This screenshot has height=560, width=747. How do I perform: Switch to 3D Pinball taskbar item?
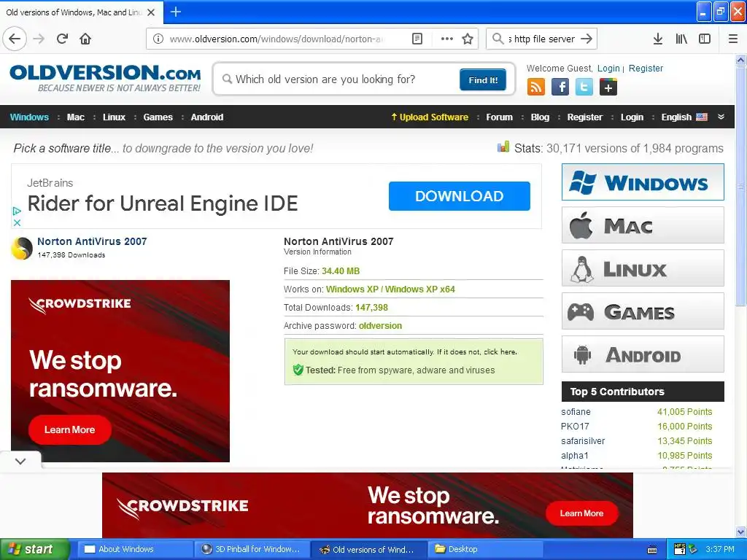252,549
